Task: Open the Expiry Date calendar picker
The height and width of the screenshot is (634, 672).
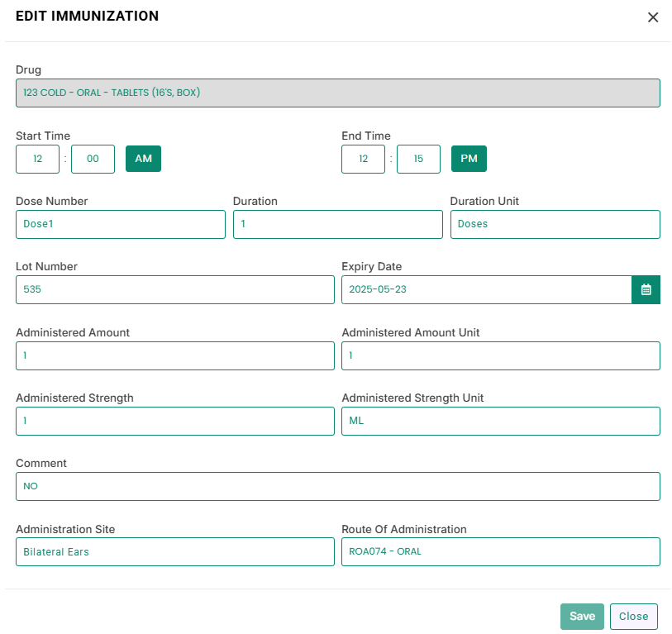Action: tap(646, 290)
